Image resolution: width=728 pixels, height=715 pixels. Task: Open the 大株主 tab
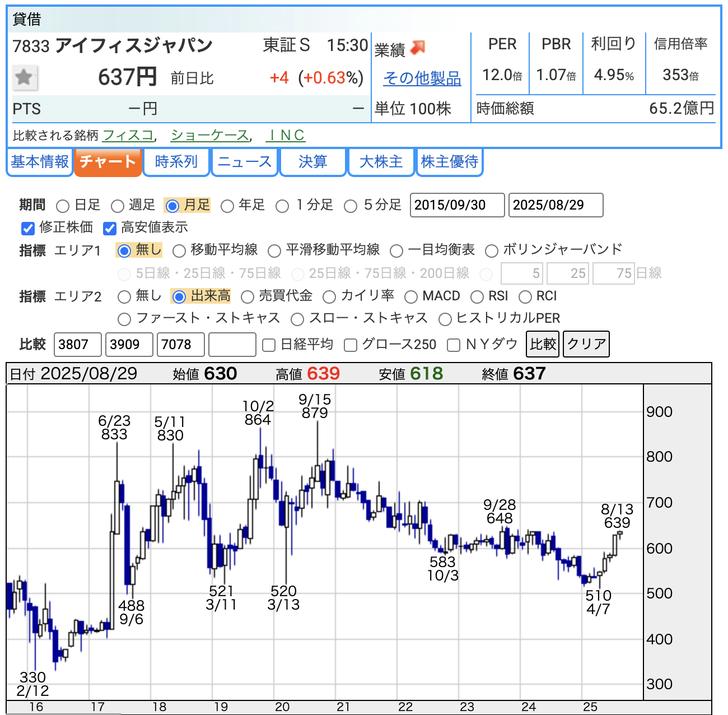click(x=381, y=162)
